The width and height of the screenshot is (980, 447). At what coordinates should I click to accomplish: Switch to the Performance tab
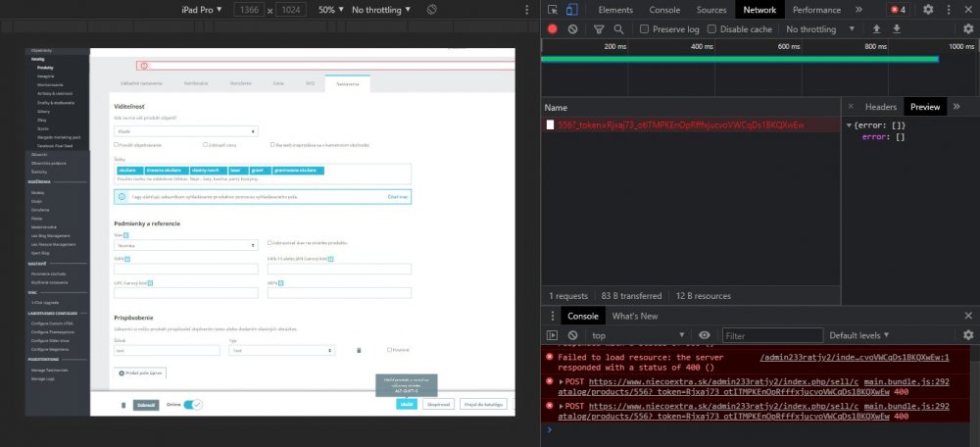816,10
